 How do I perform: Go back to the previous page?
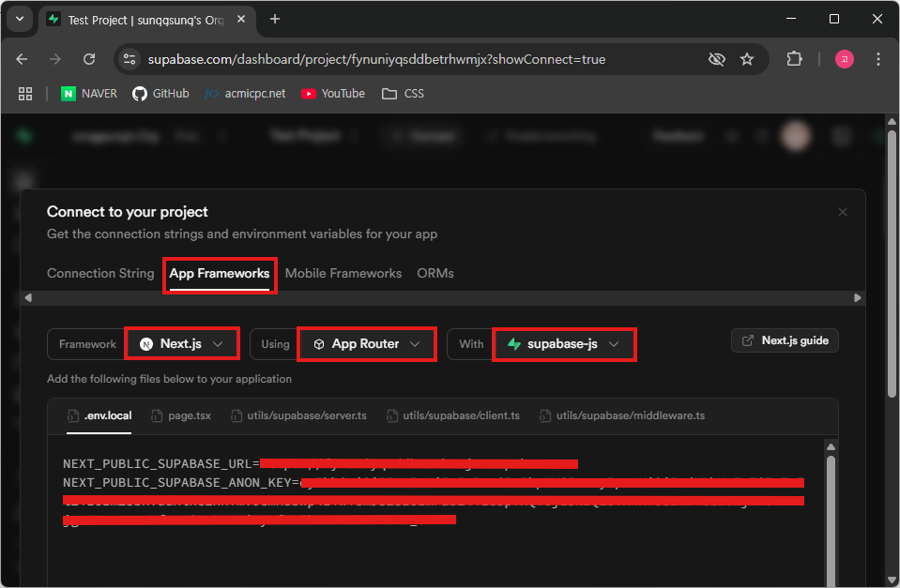tap(22, 59)
